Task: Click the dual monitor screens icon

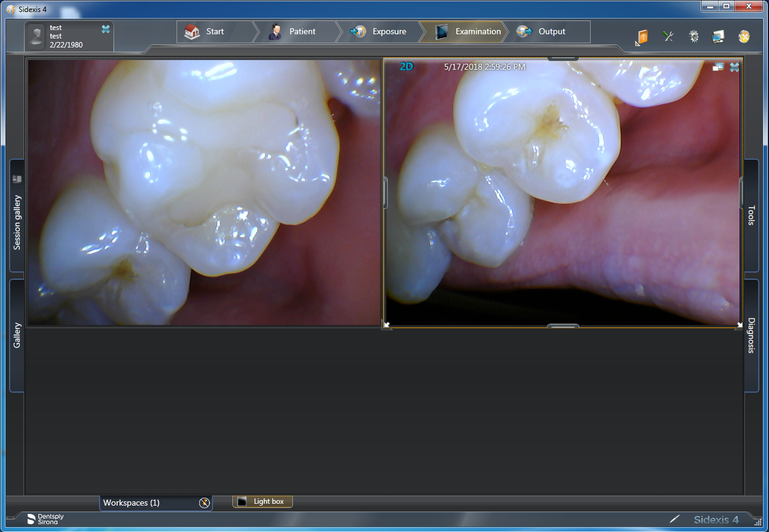Action: 718,37
